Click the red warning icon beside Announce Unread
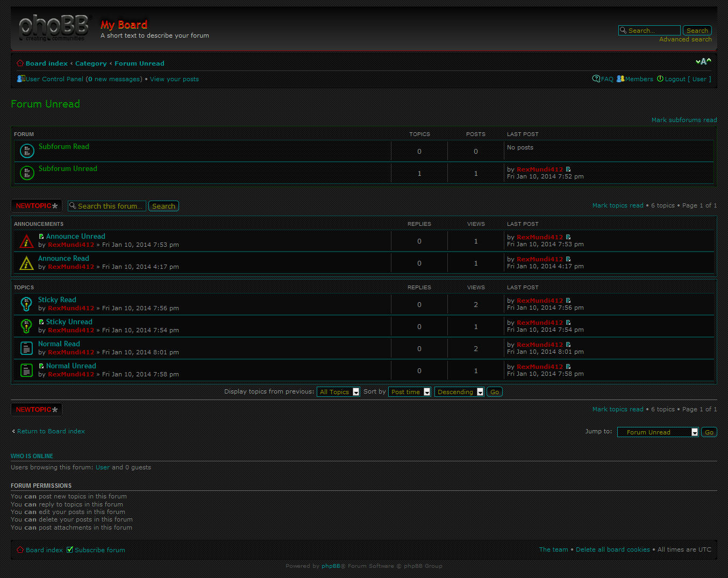The image size is (728, 578). pos(26,241)
